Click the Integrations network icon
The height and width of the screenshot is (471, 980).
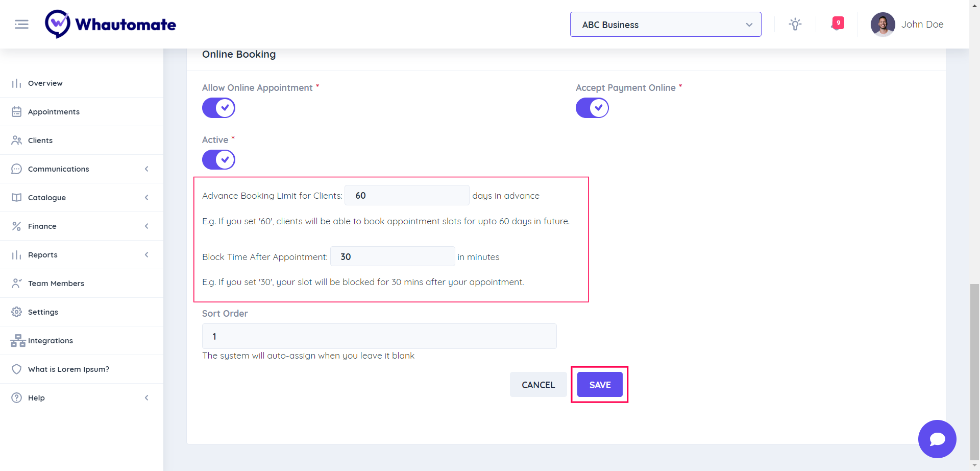(x=18, y=340)
